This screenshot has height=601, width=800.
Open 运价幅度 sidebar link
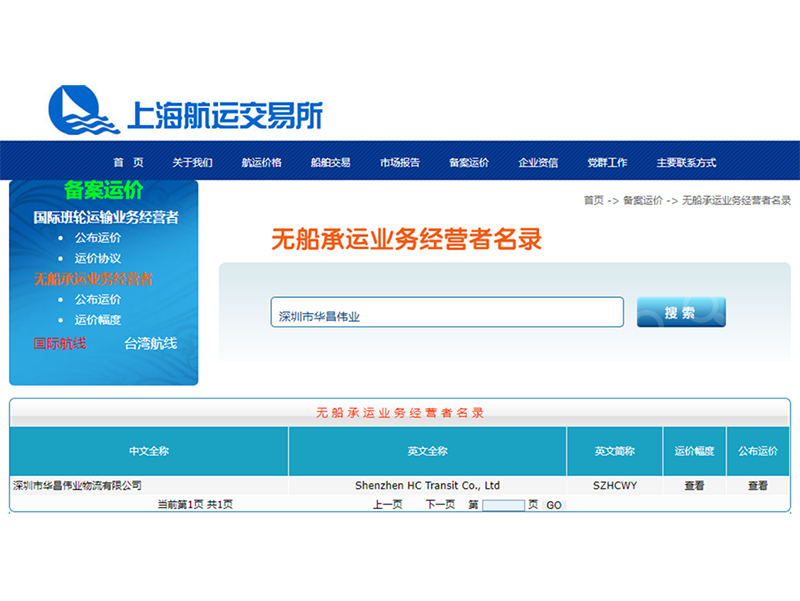point(98,319)
